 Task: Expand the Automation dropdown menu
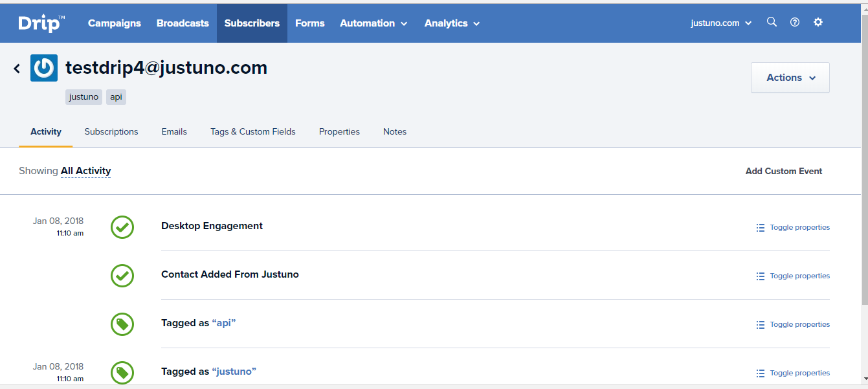[x=373, y=23]
